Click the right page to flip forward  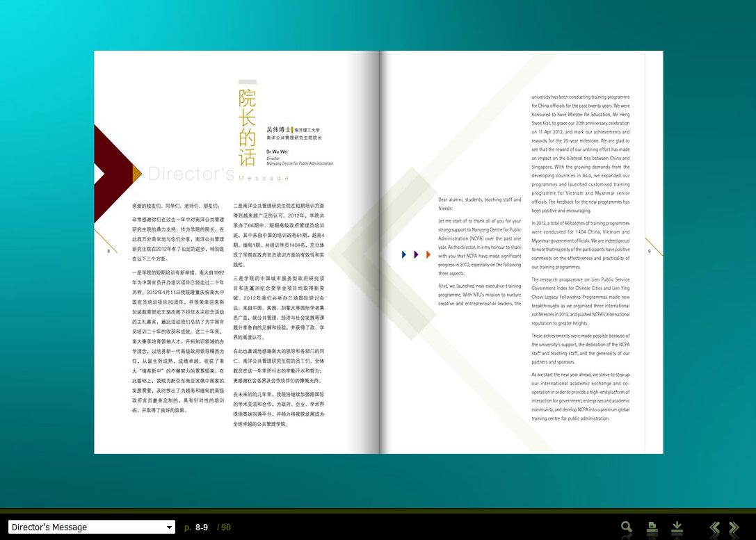[521, 252]
